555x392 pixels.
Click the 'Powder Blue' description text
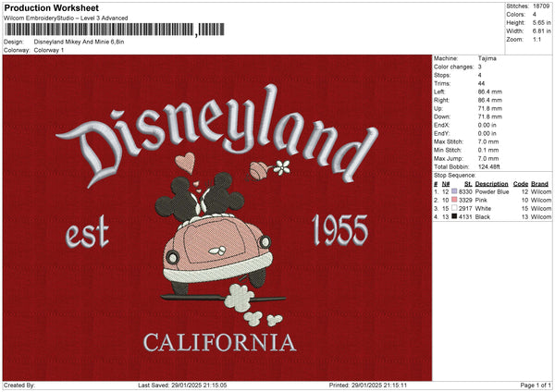(x=492, y=191)
